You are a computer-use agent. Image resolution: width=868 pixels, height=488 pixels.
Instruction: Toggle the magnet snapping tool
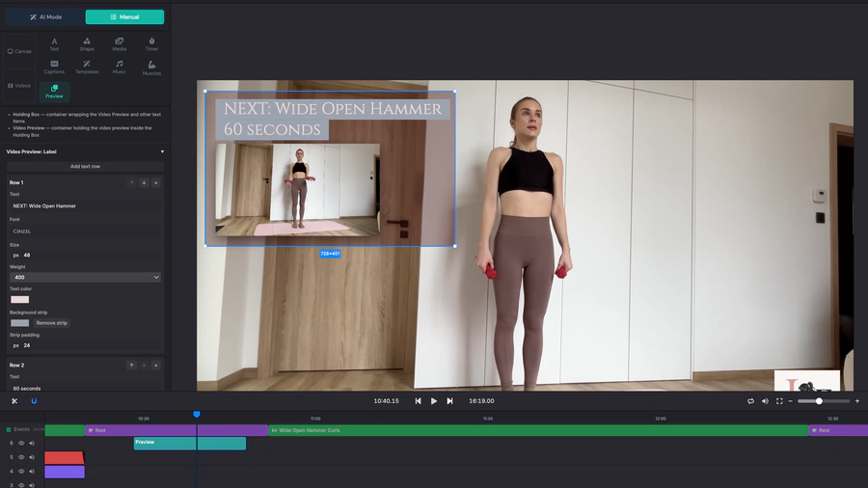[x=34, y=401]
